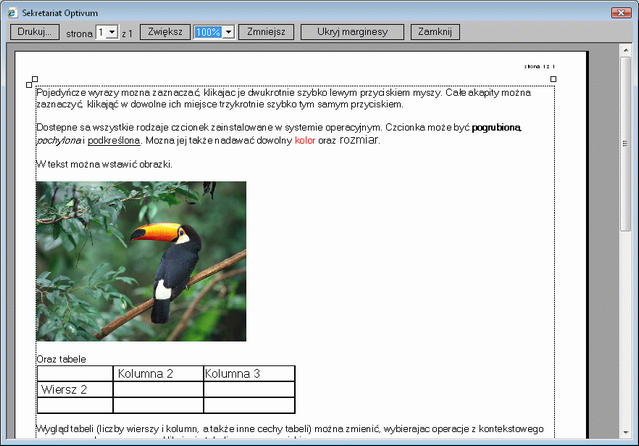Click the Drukuj... print button
Screen dimensions: 639x446
pos(35,32)
